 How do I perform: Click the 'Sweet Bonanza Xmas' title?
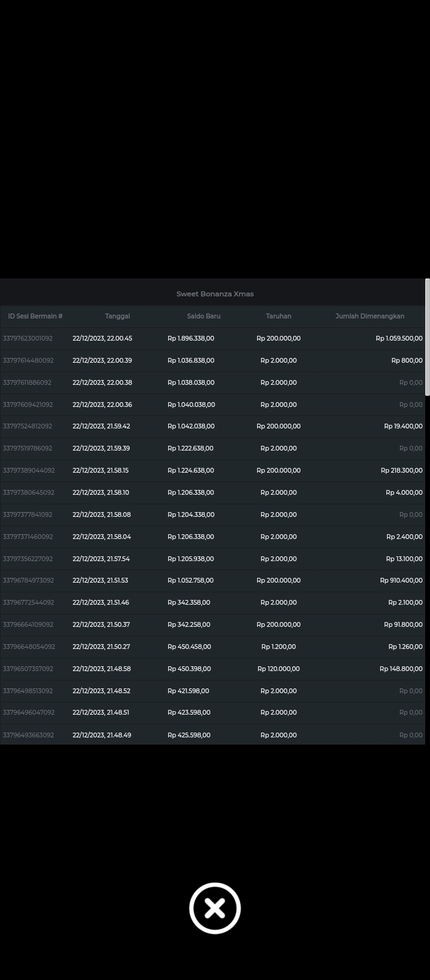tap(215, 294)
